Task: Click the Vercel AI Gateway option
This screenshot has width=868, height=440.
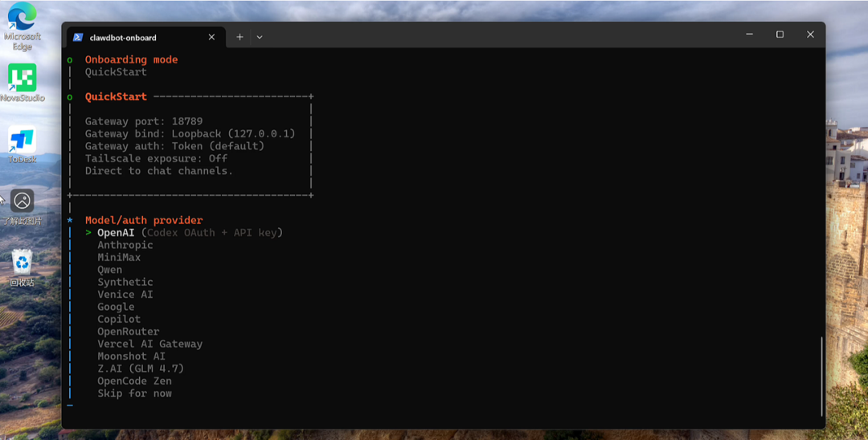Action: pyautogui.click(x=149, y=344)
